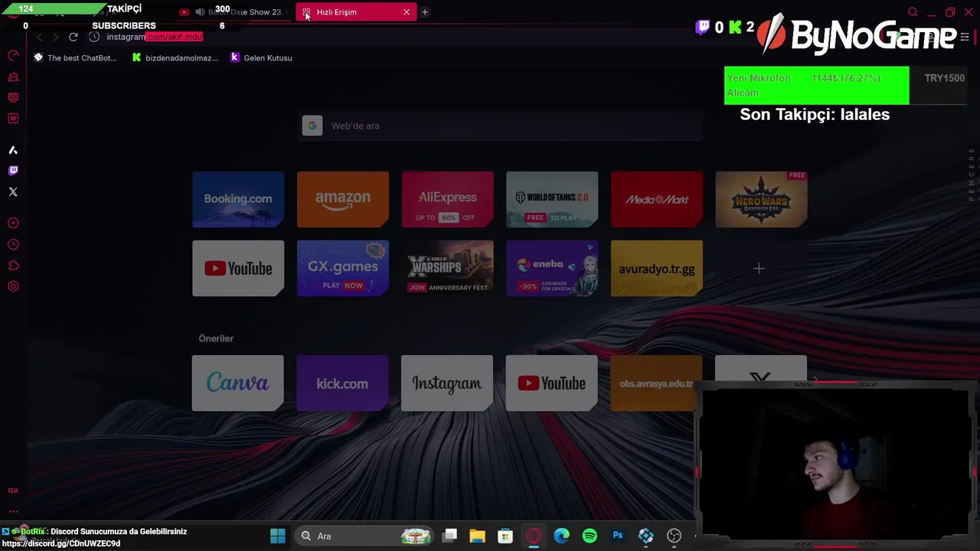The height and width of the screenshot is (551, 980).
Task: Open Aria AI icon in sidebar
Action: pos(13,150)
